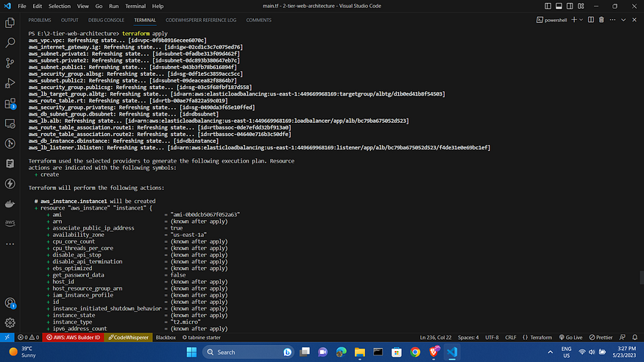Show hidden tray icons chevron
The image size is (644, 362).
(551, 352)
